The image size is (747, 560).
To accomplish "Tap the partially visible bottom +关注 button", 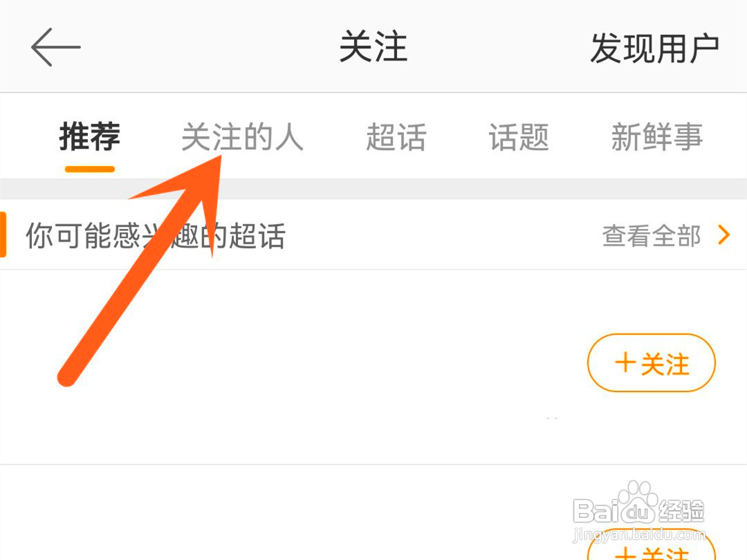I will pyautogui.click(x=652, y=545).
